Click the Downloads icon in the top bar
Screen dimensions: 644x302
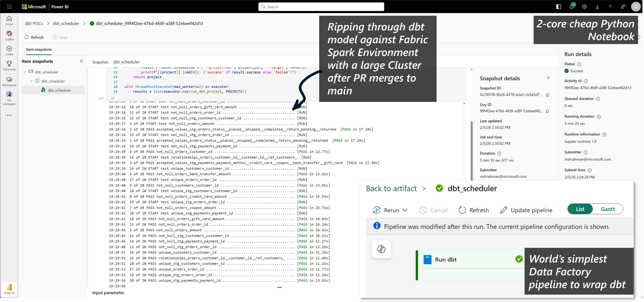[x=597, y=7]
